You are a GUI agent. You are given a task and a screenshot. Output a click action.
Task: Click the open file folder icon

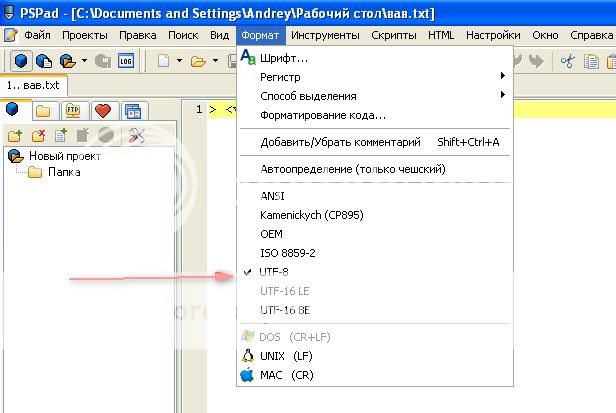click(198, 61)
